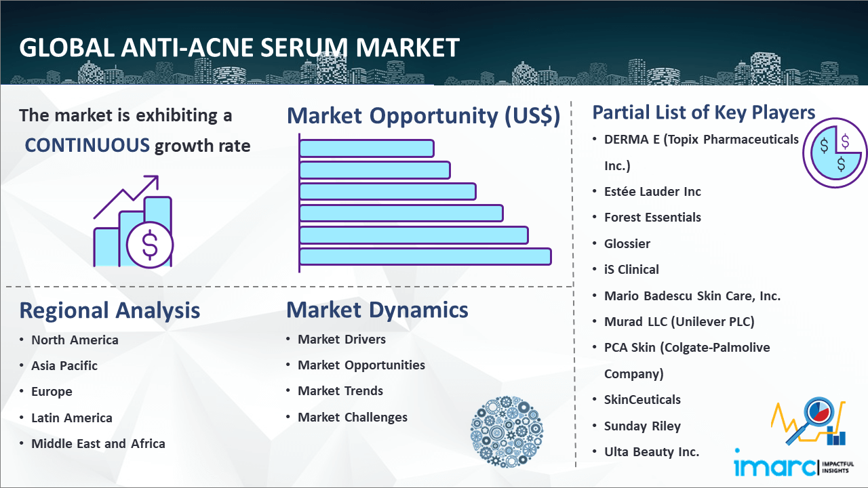Click Middle East and Africa entry
The height and width of the screenshot is (488, 868).
(x=98, y=444)
